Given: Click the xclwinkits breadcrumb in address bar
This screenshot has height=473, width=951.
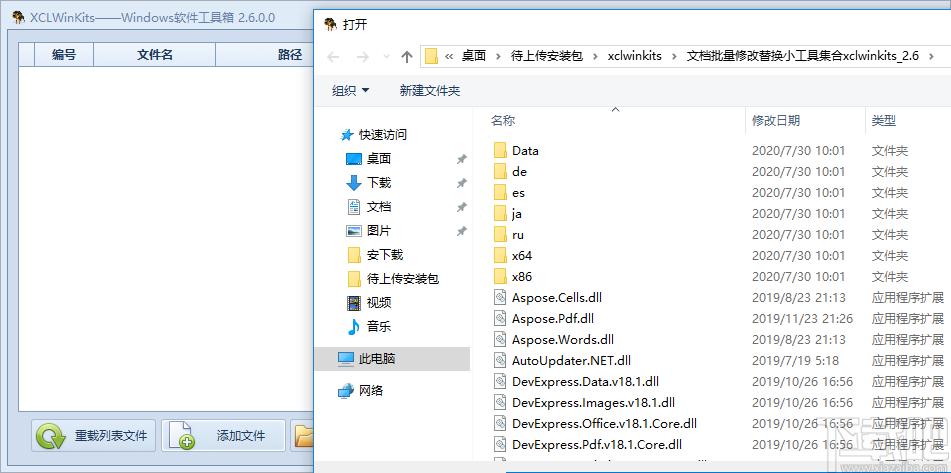Looking at the screenshot, I should click(x=636, y=56).
